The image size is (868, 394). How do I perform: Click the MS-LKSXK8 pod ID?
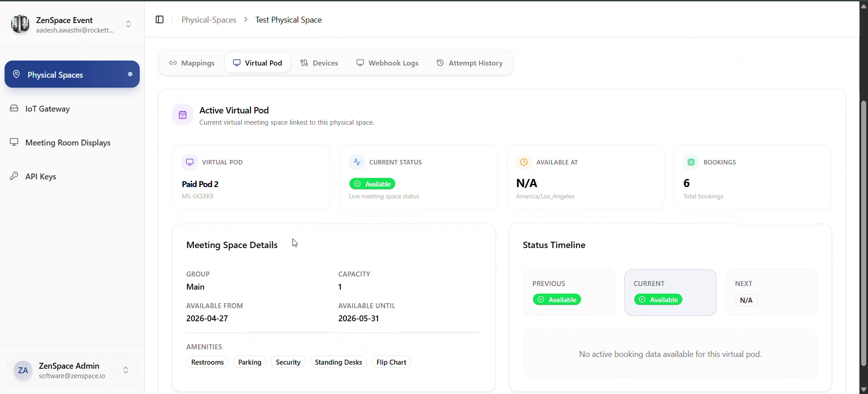pyautogui.click(x=198, y=196)
